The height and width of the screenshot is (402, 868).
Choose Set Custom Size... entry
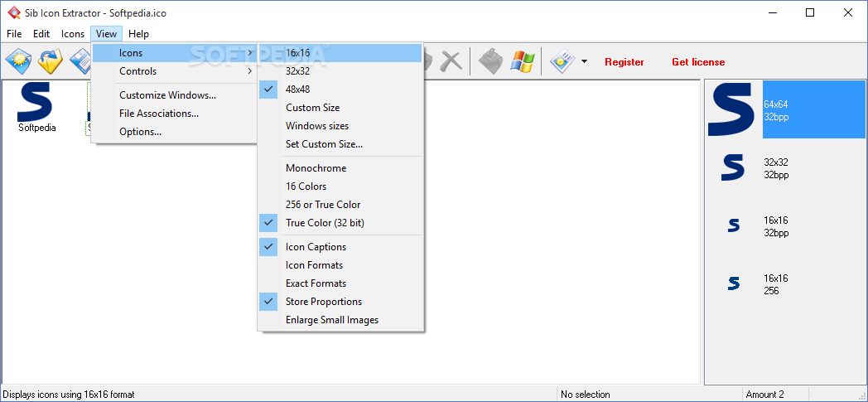340,144
